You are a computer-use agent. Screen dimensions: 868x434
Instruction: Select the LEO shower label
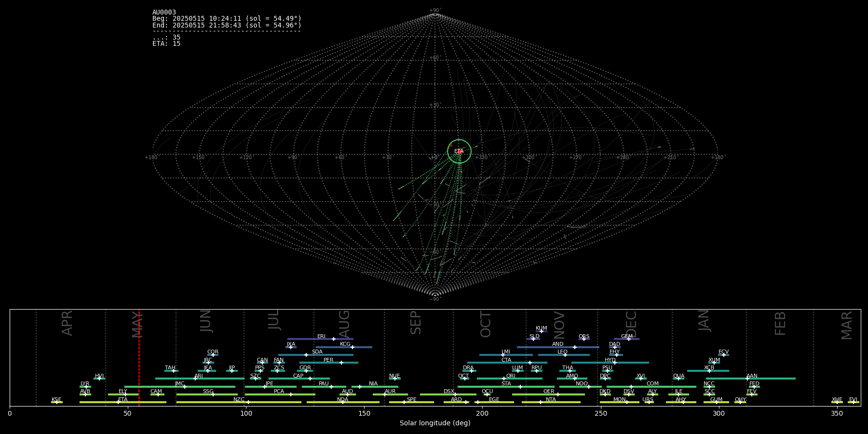[x=563, y=352]
